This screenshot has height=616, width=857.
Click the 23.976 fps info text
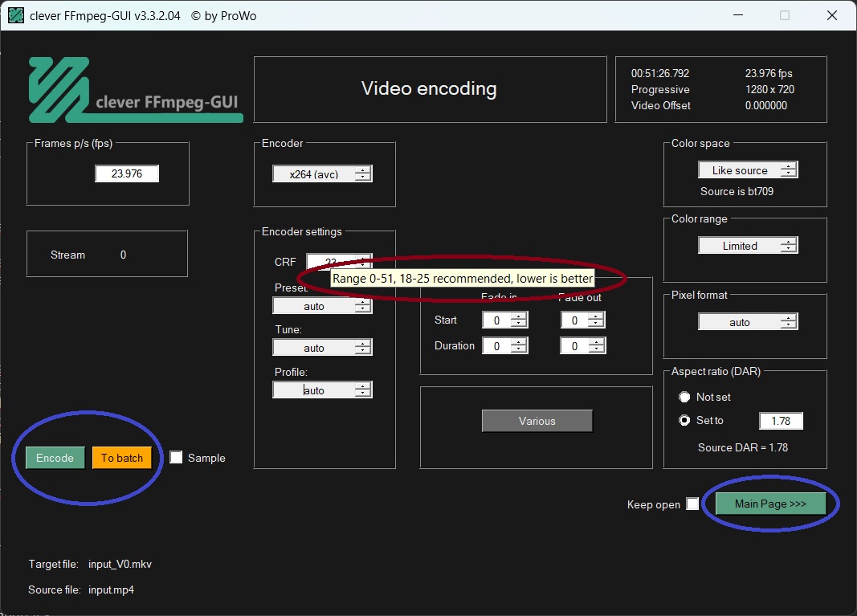coord(769,73)
